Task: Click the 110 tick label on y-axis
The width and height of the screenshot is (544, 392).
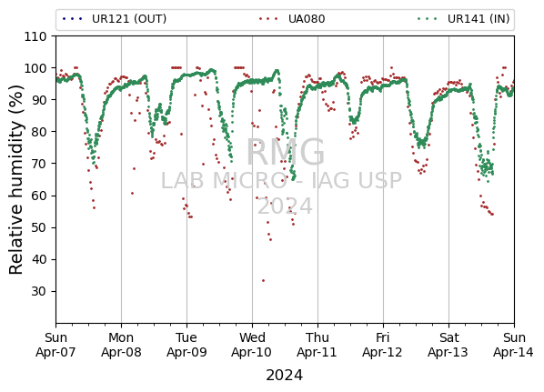Action: [x=35, y=36]
